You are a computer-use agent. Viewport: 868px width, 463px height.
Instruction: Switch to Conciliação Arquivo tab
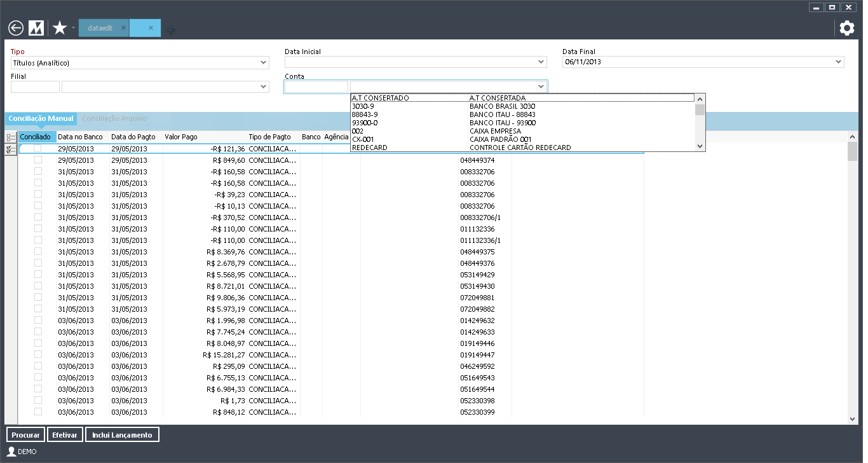pos(114,118)
